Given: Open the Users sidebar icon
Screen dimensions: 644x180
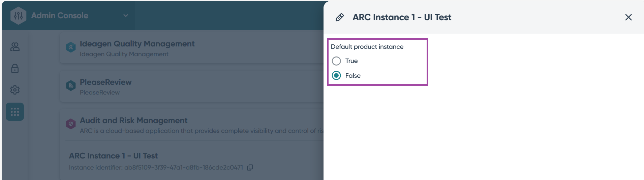Looking at the screenshot, I should 15,47.
